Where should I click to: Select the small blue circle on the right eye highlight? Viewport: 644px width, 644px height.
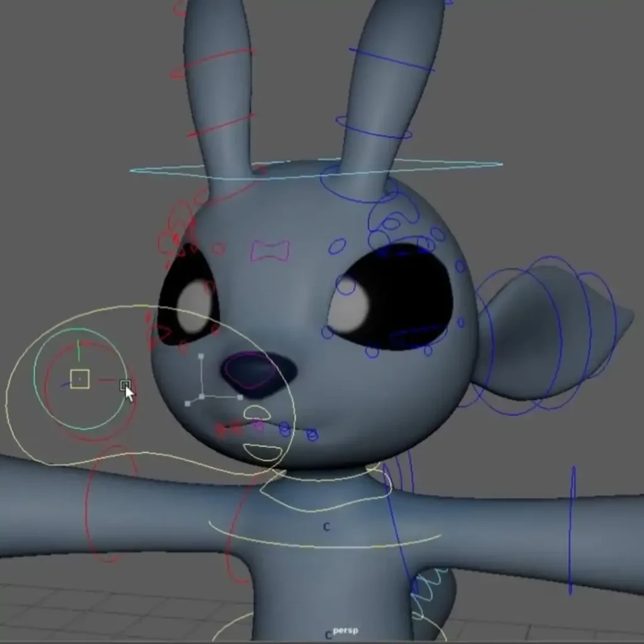(346, 284)
